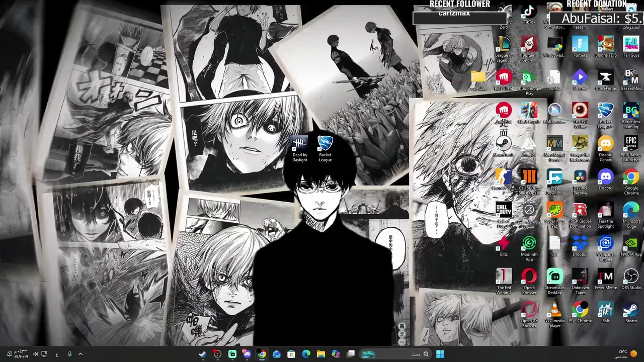Launch Streamlabs Desktop shortcut
The width and height of the screenshot is (644, 362).
554,281
